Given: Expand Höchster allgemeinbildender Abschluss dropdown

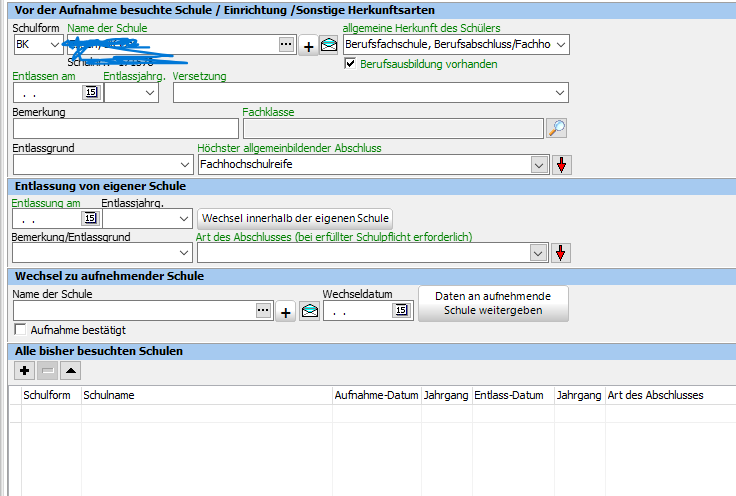Looking at the screenshot, I should (x=539, y=165).
